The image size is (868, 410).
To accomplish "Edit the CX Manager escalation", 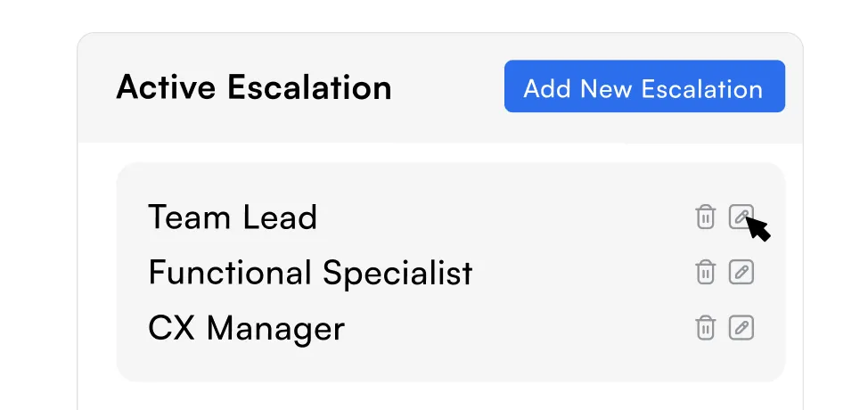I will (x=741, y=328).
